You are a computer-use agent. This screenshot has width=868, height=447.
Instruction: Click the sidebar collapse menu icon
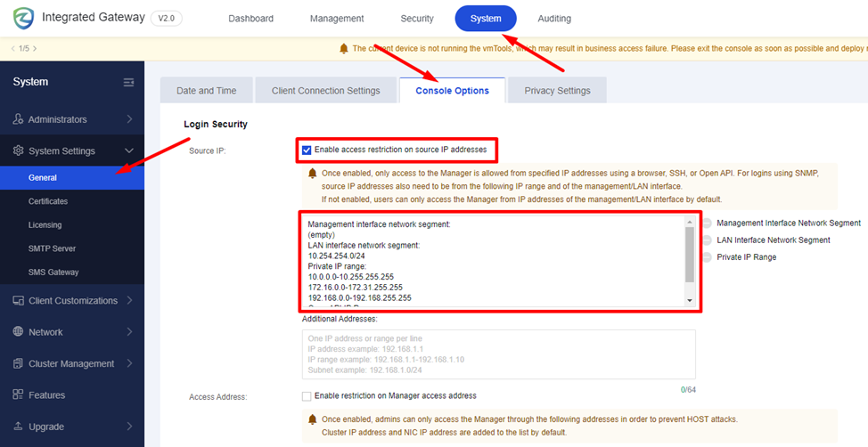pos(128,83)
